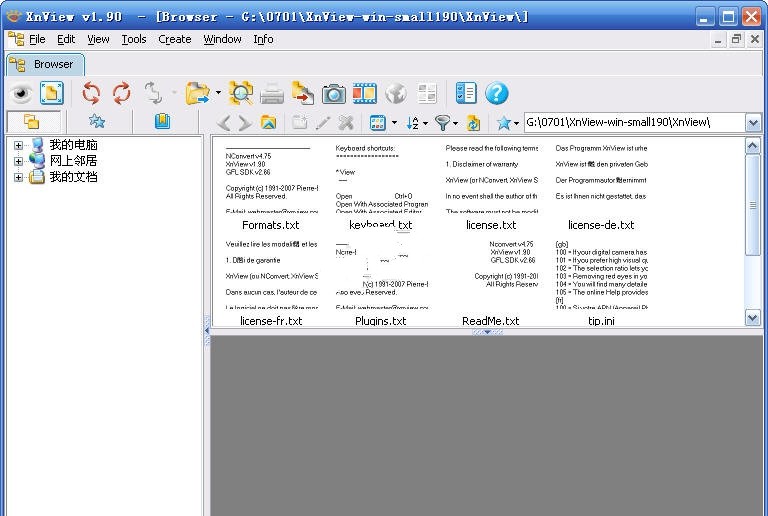The height and width of the screenshot is (516, 768).
Task: Click the funnel Filter icon
Action: 442,122
